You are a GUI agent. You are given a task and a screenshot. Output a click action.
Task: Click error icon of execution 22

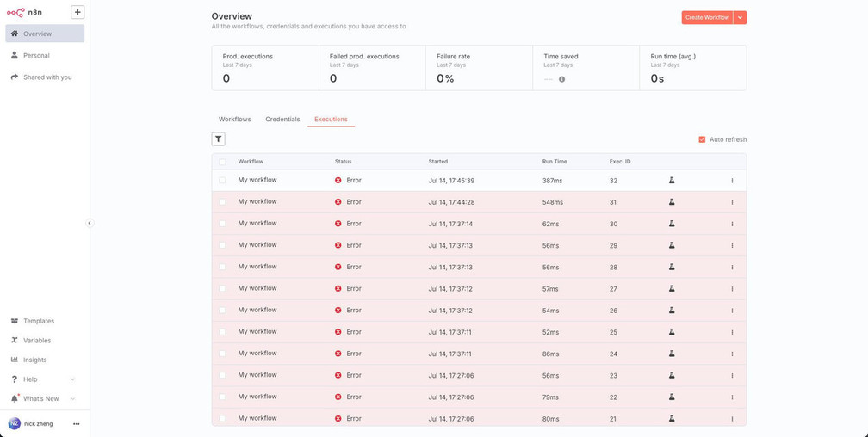[338, 397]
